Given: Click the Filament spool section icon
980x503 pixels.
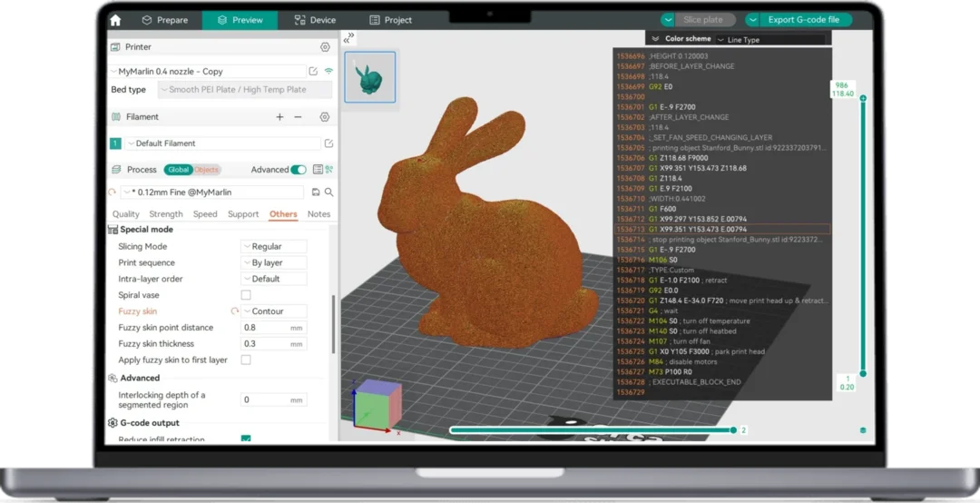Looking at the screenshot, I should 115,117.
